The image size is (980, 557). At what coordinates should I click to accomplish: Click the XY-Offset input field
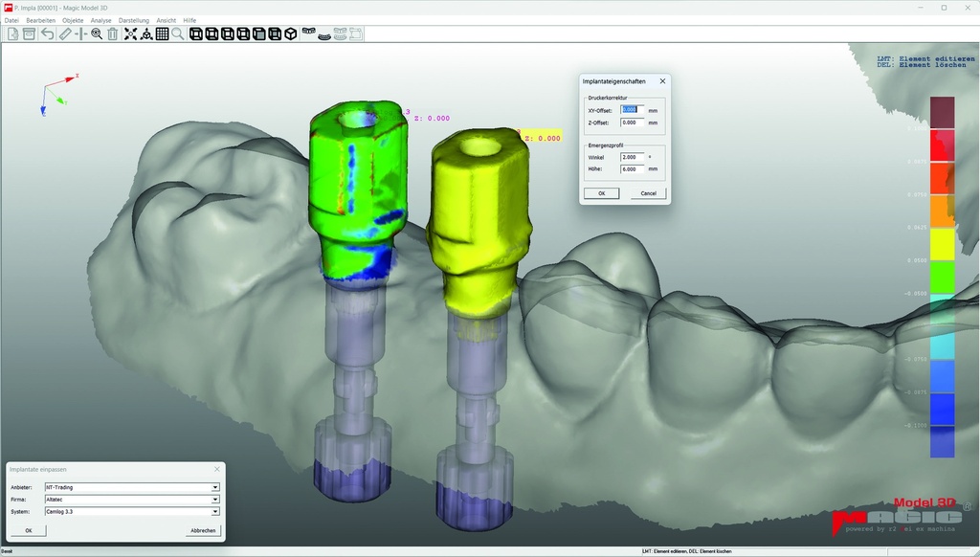tap(632, 110)
